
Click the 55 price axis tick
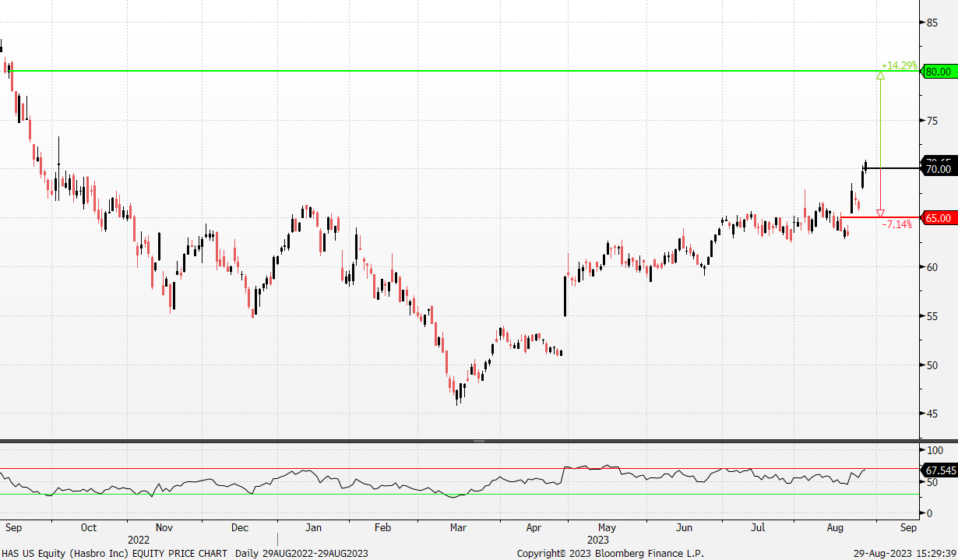[x=931, y=316]
